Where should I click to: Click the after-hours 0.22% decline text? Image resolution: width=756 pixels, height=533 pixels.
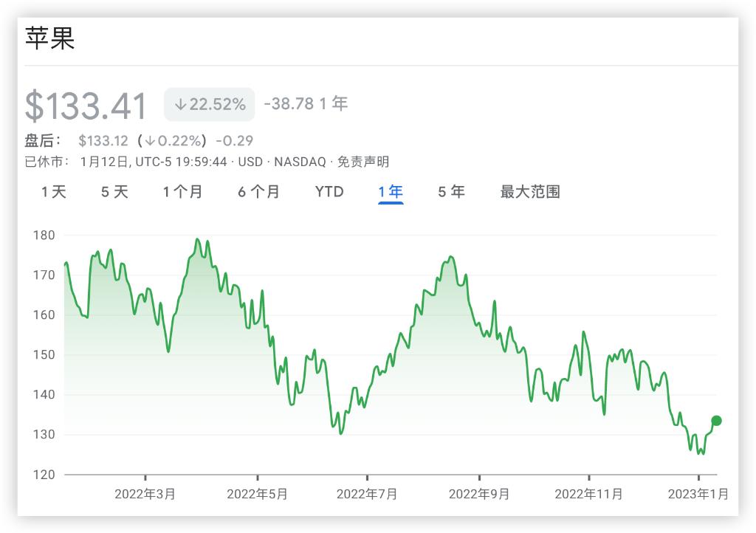[x=172, y=141]
